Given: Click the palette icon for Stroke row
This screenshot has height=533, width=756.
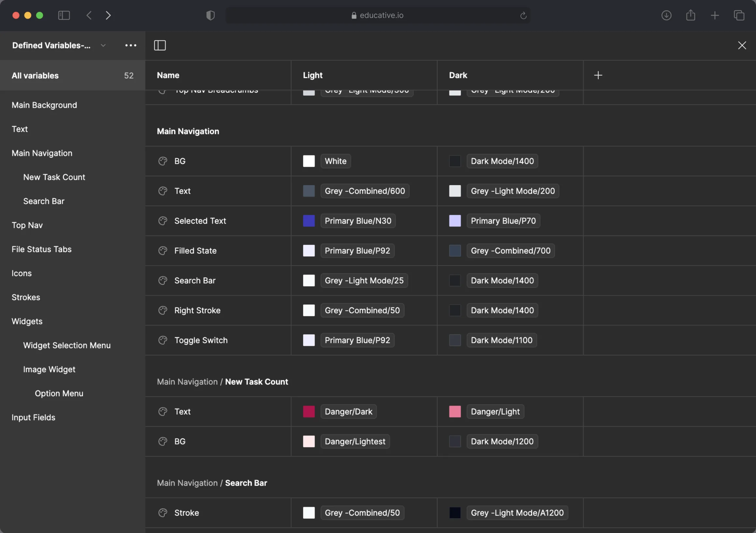Looking at the screenshot, I should click(163, 513).
